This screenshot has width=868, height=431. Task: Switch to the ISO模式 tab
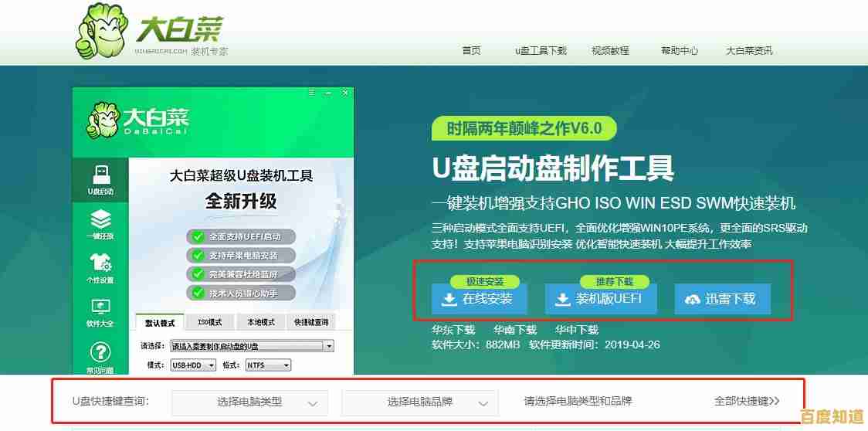pos(210,322)
